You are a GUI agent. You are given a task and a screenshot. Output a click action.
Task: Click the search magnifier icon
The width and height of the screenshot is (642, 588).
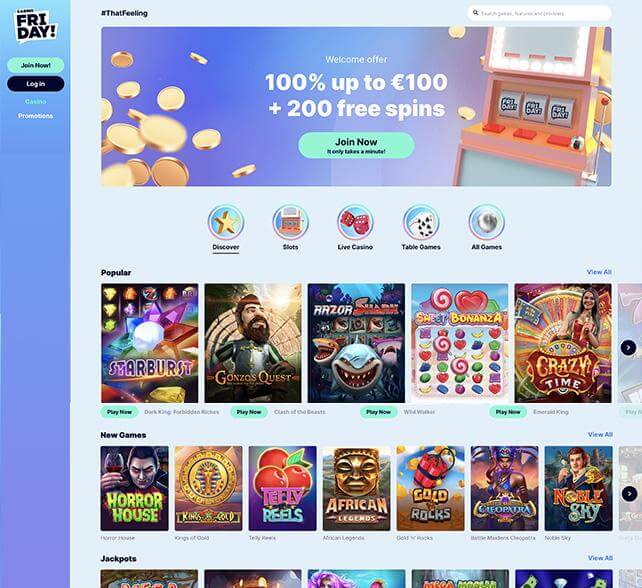(475, 13)
